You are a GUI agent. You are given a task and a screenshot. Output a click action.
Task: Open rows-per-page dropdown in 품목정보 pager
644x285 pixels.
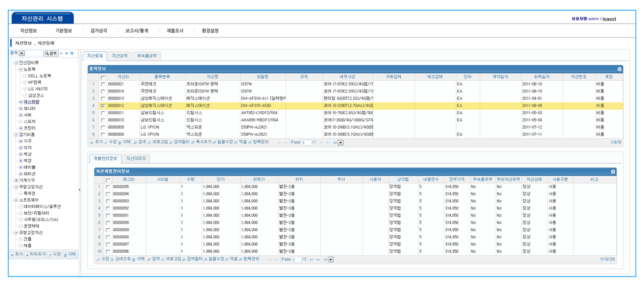pyautogui.click(x=340, y=142)
